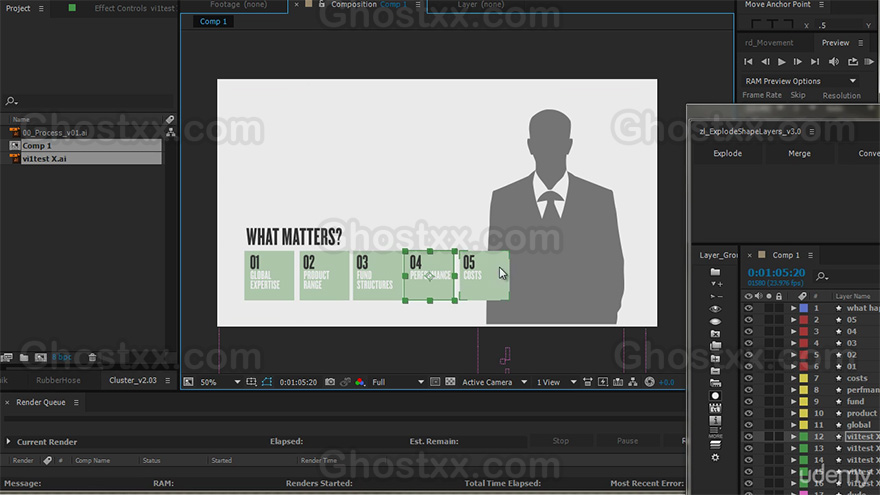
Task: Open the Active Camera dropdown
Action: (494, 382)
